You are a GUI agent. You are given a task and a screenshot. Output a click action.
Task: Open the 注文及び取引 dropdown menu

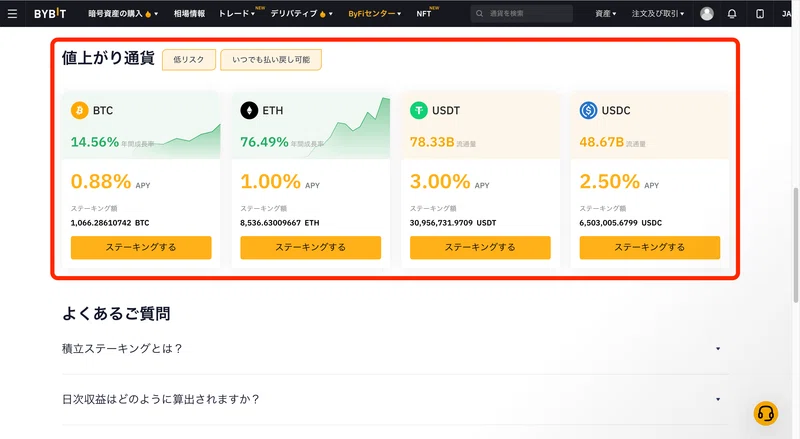[658, 14]
